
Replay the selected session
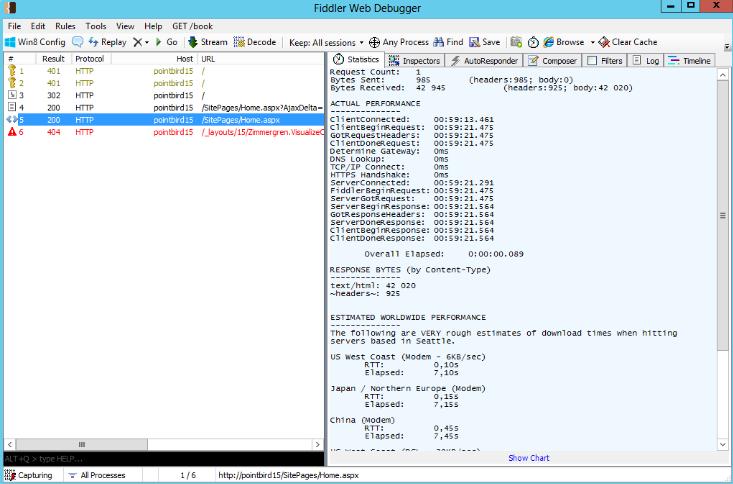tap(108, 42)
